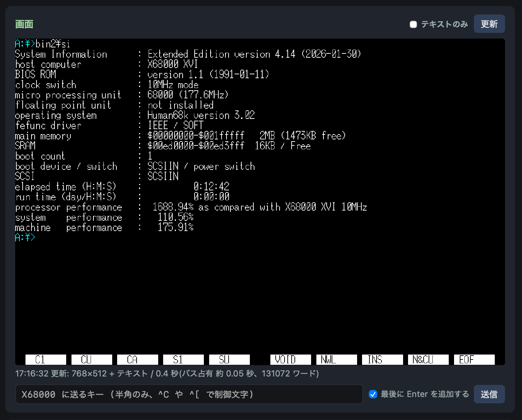Click the run time '0:00:00' value
The image size is (522, 420).
click(x=212, y=197)
